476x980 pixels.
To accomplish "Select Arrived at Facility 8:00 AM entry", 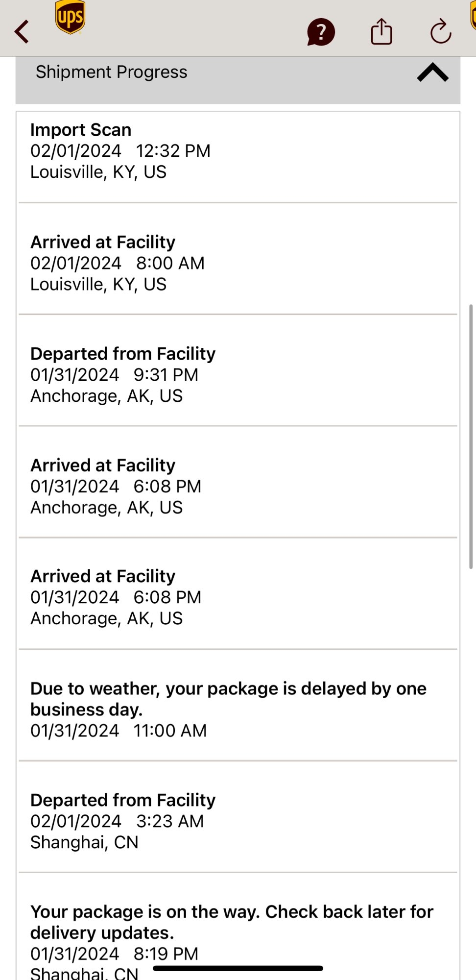I will point(103,242).
